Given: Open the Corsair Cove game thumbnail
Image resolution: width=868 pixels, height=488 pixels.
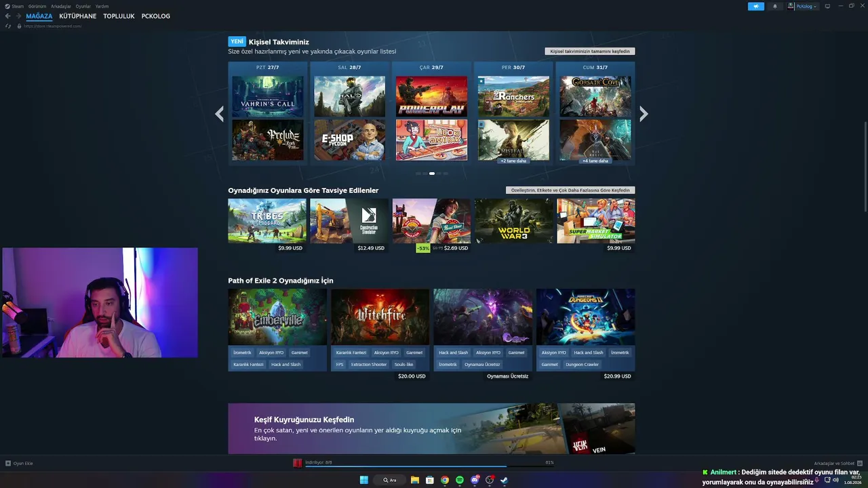Looking at the screenshot, I should coord(595,96).
